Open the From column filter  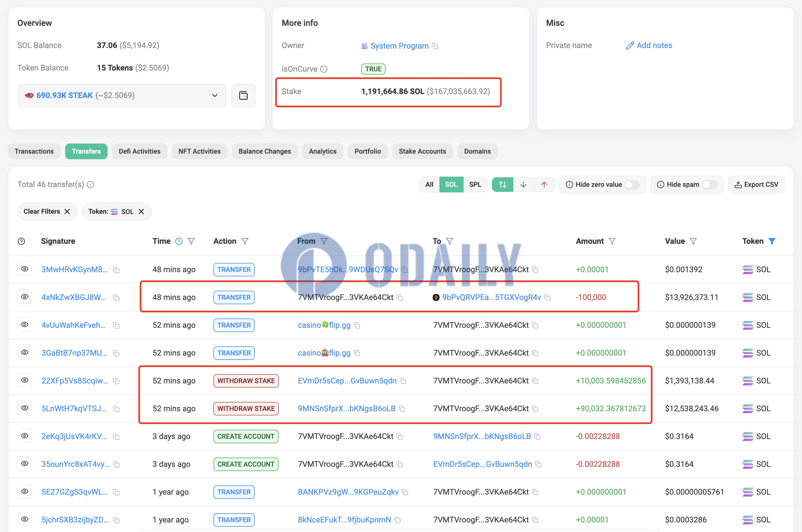324,241
